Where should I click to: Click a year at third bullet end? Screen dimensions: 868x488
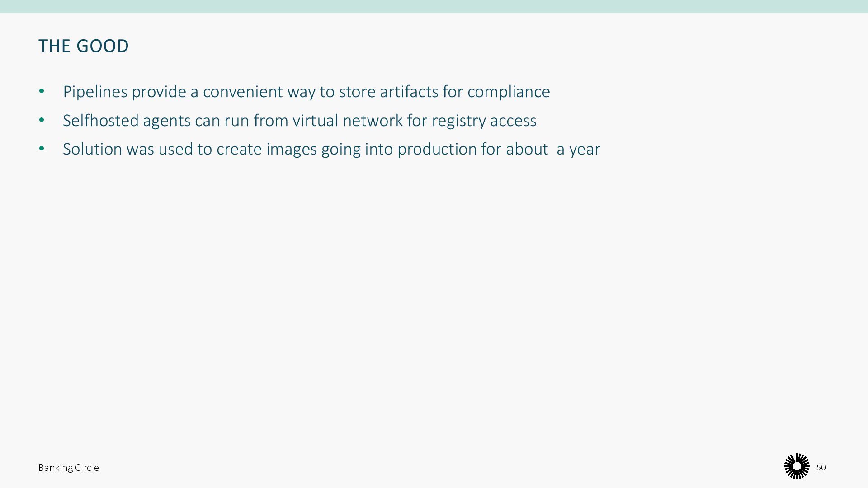578,149
